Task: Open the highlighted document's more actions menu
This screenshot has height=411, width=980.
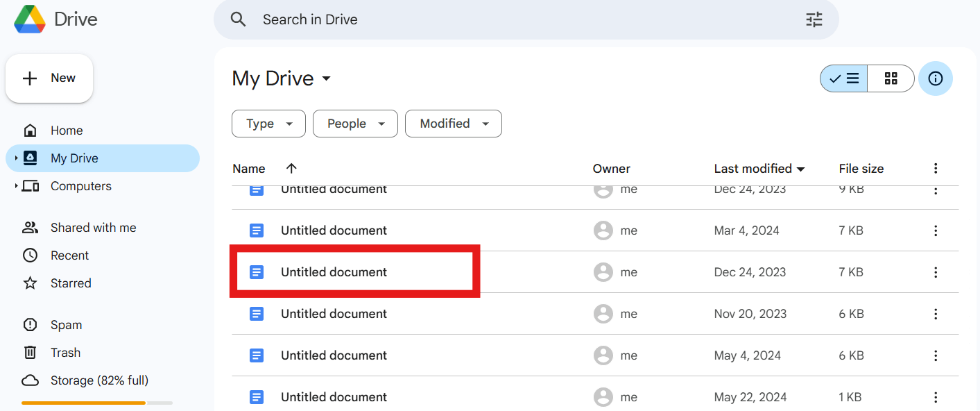Action: click(x=936, y=271)
